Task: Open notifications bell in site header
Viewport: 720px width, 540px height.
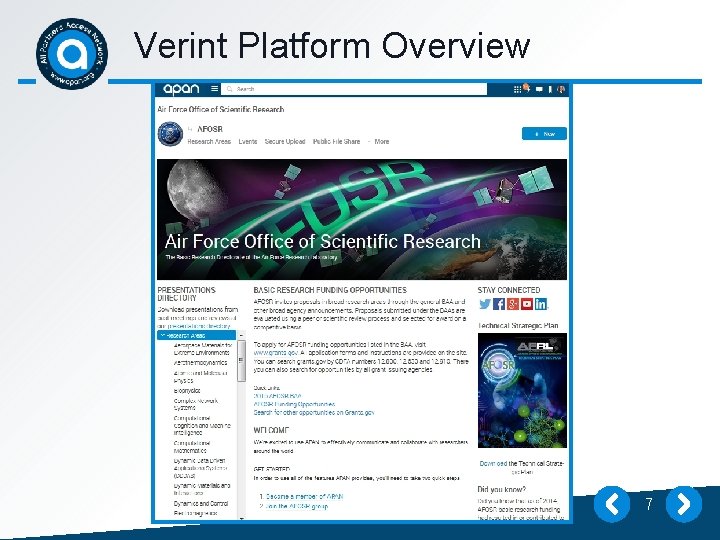Action: point(527,87)
